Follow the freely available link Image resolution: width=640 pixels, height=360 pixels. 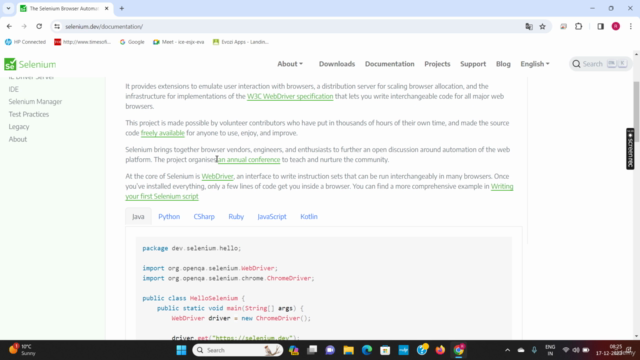tap(162, 133)
